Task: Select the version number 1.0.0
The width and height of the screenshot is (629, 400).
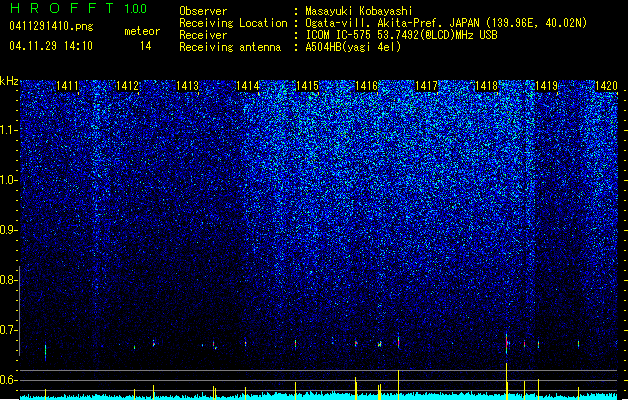Action: 136,9
